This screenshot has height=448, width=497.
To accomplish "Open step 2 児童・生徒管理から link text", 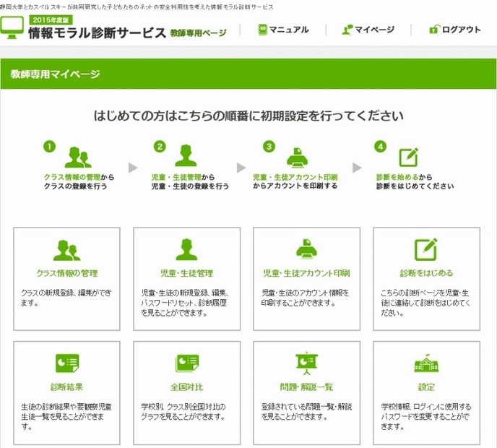I will tap(183, 177).
